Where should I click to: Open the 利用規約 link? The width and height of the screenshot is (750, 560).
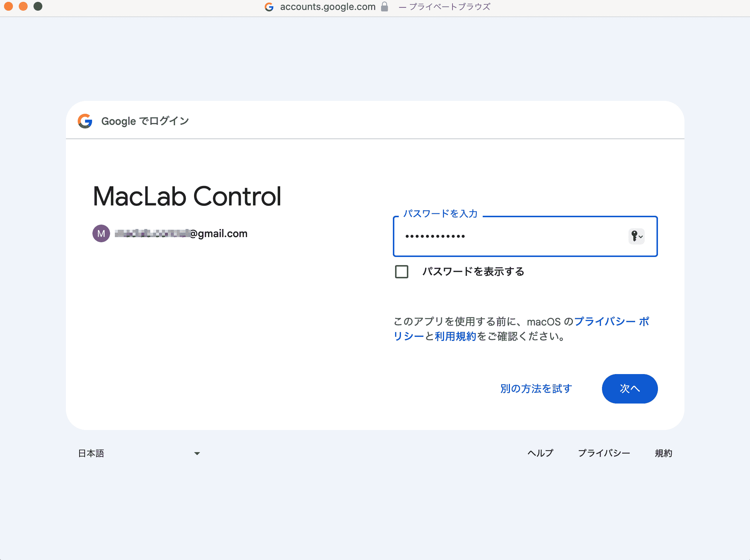point(455,336)
